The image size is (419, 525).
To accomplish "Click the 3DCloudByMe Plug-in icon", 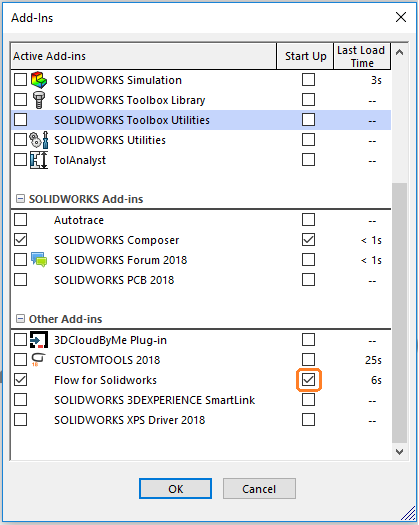I will [x=39, y=340].
